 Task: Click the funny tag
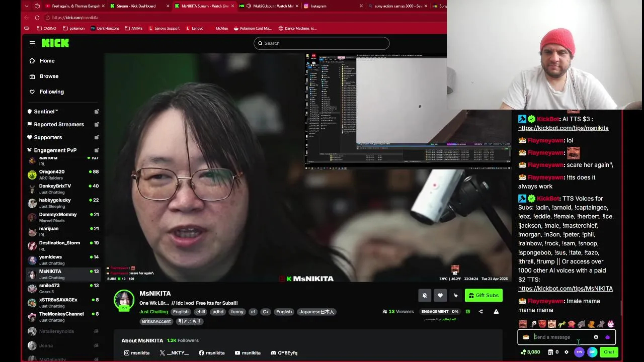[237, 312]
